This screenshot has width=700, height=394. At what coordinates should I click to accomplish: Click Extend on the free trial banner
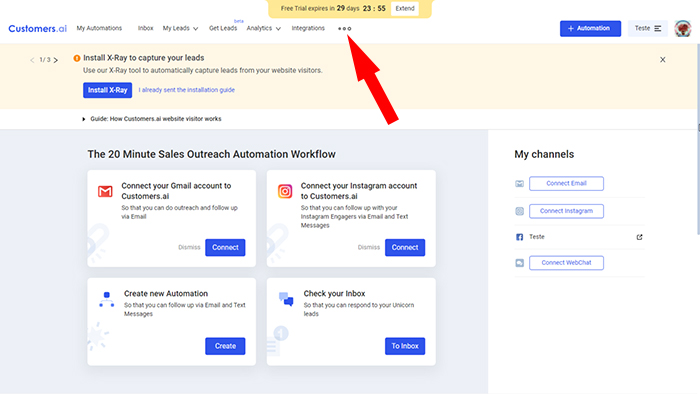405,8
